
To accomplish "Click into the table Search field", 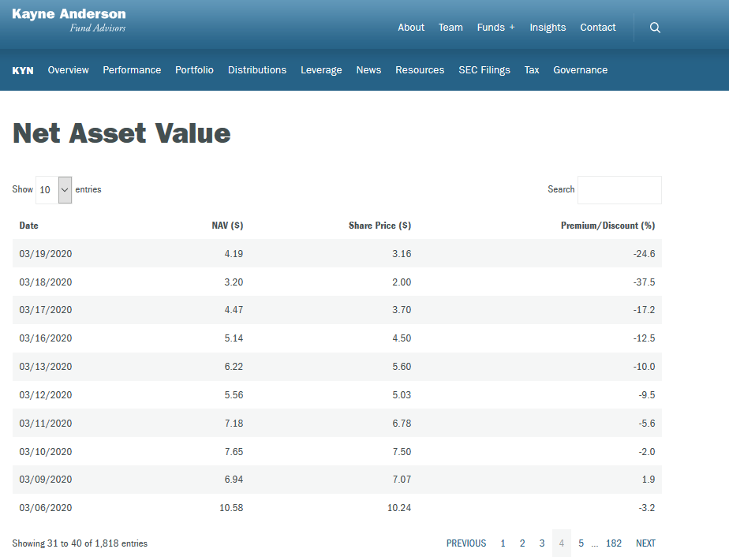I will [x=619, y=189].
